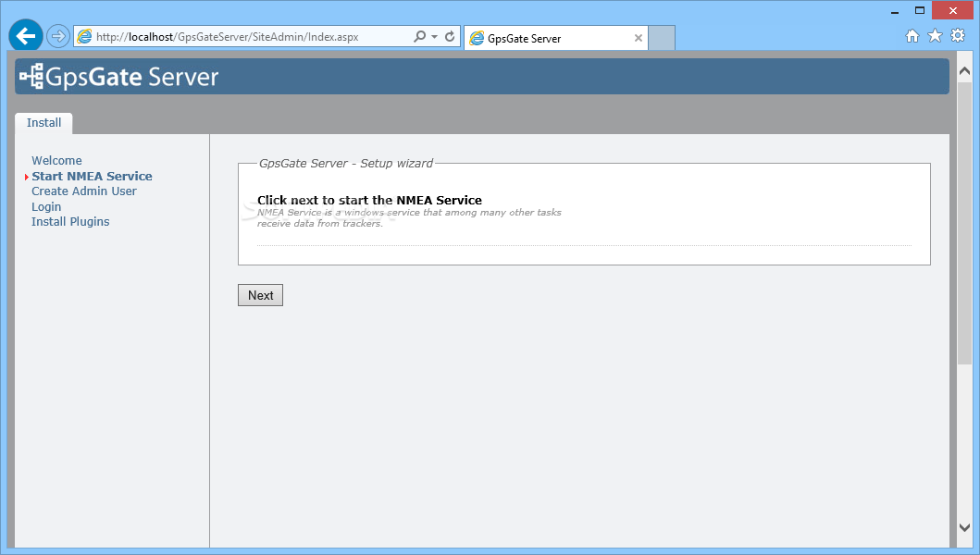This screenshot has height=555, width=980.
Task: Open the Login step in sidebar
Action: tap(46, 207)
